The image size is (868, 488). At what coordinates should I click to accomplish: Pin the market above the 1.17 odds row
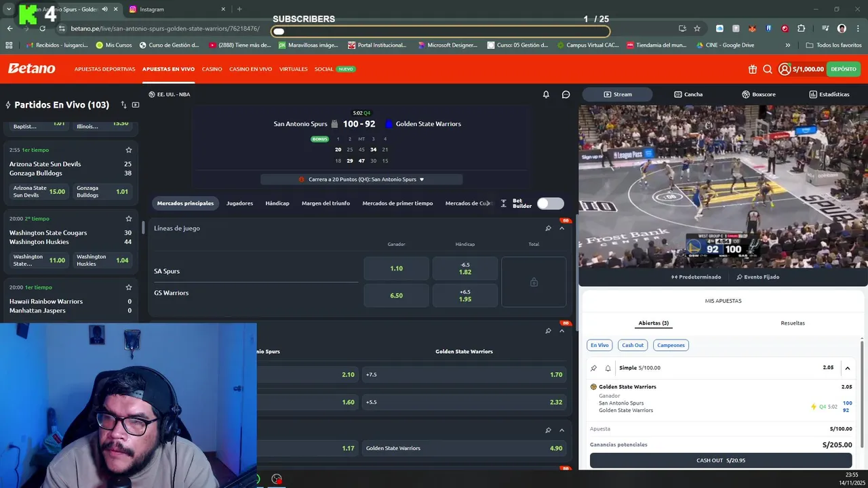point(548,430)
